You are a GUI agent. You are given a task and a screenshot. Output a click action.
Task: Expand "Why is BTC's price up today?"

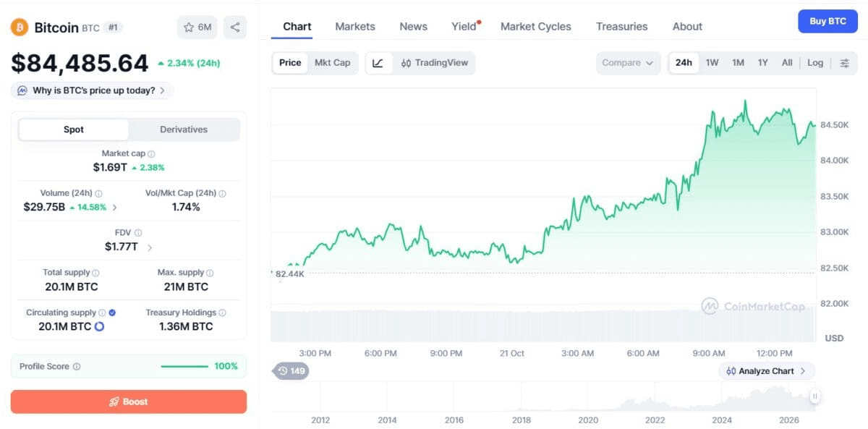point(93,91)
